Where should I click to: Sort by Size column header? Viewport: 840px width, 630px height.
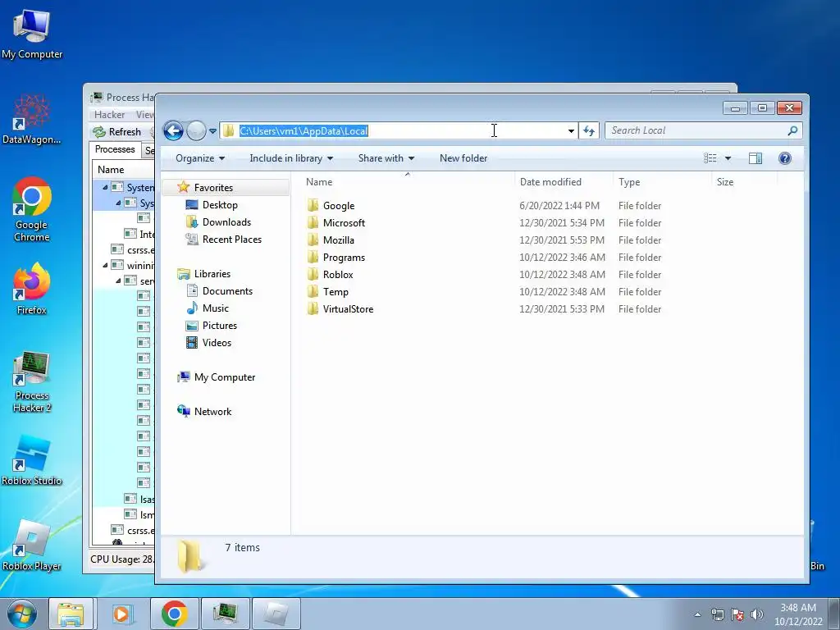745,182
